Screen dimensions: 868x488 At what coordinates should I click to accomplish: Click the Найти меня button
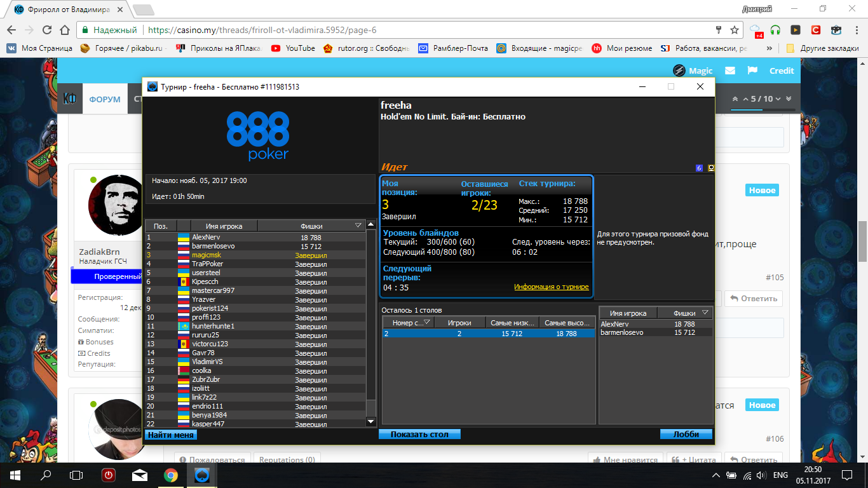171,435
